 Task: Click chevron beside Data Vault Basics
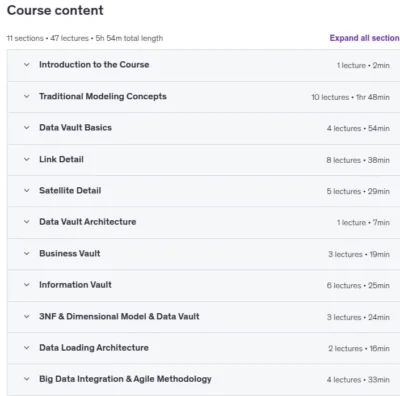(x=27, y=128)
